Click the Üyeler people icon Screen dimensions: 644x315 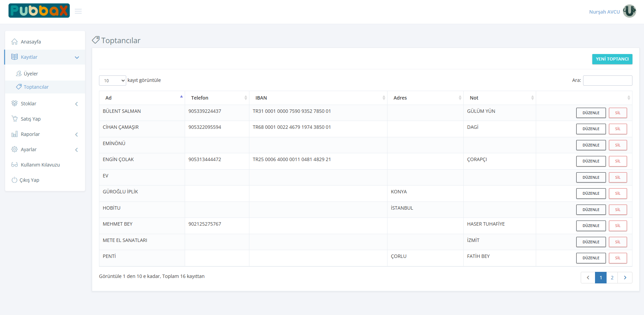tap(19, 74)
